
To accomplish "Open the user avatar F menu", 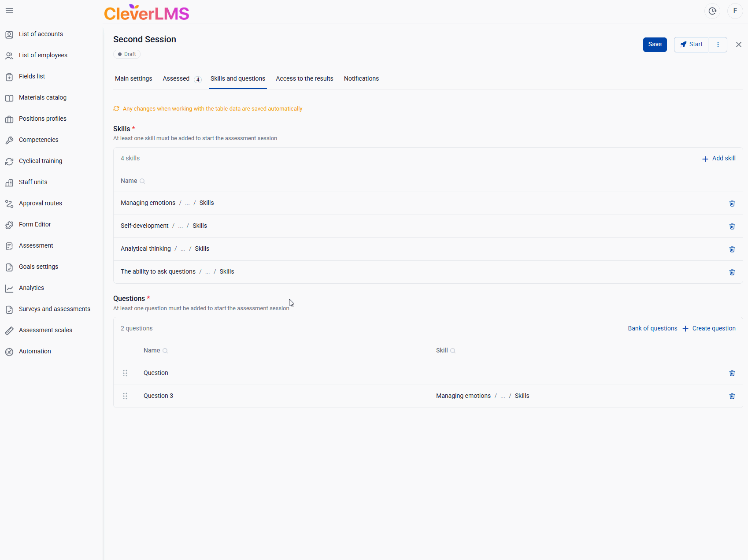I will coord(735,11).
